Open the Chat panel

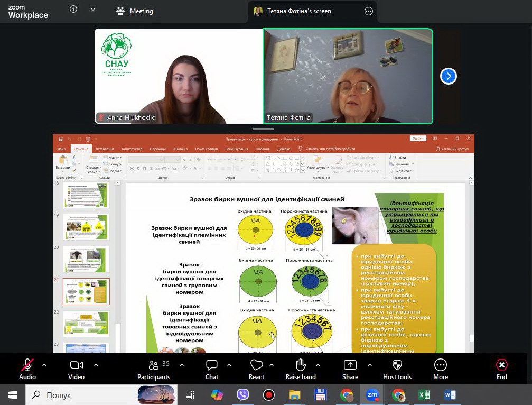(x=212, y=365)
